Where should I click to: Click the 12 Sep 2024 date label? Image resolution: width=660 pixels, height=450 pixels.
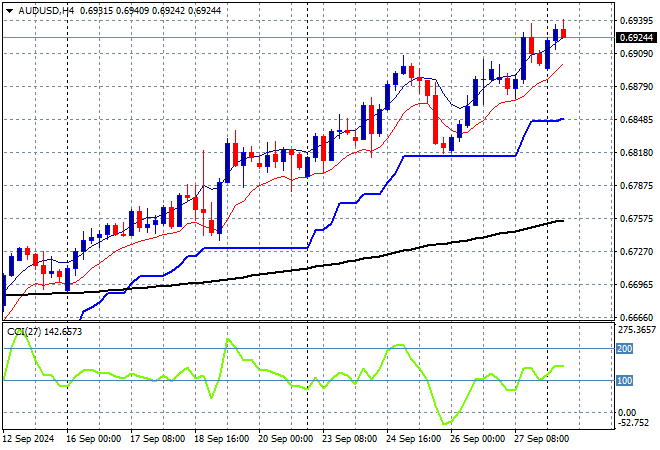[28, 439]
